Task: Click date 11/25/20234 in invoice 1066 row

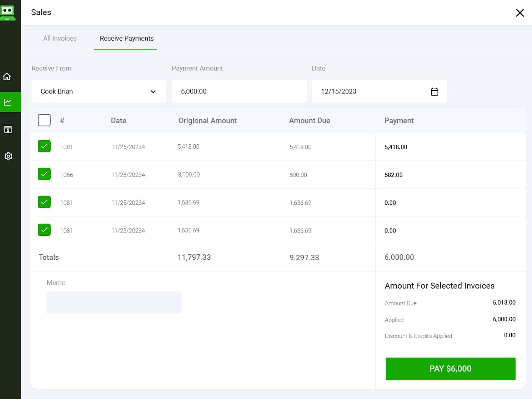Action: [128, 175]
